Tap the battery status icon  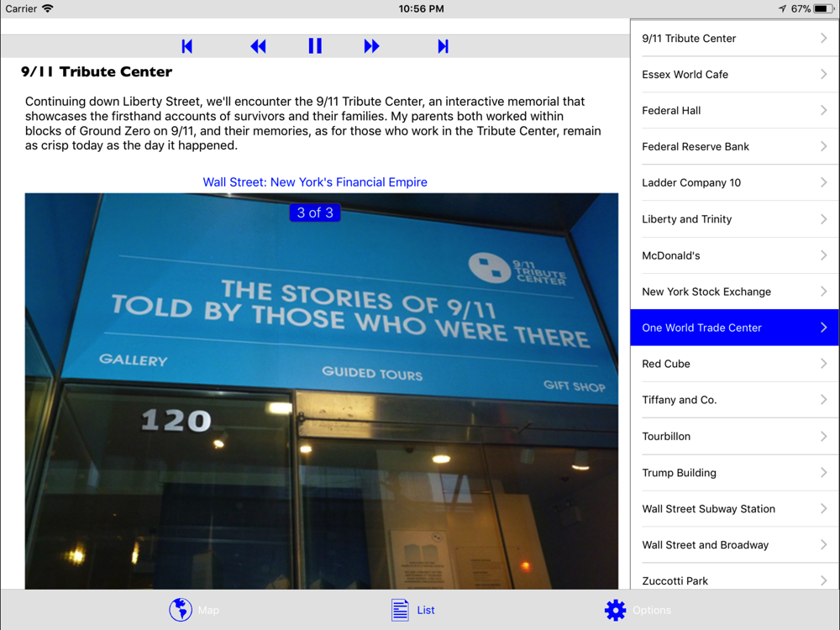click(823, 8)
